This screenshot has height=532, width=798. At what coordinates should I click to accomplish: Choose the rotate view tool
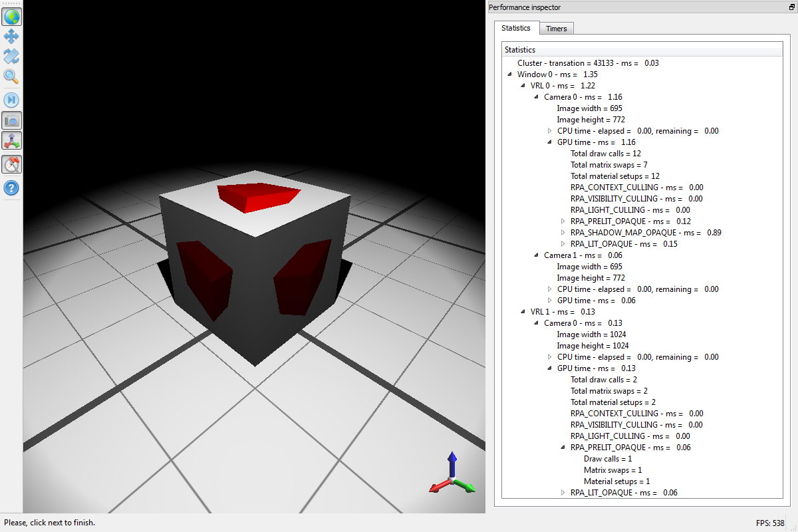[x=11, y=57]
